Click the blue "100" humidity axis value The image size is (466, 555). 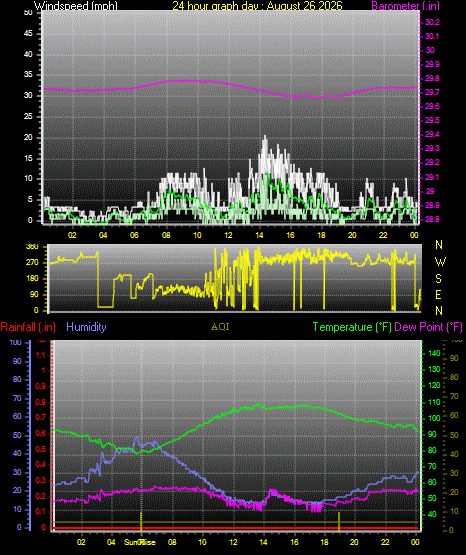(16, 342)
